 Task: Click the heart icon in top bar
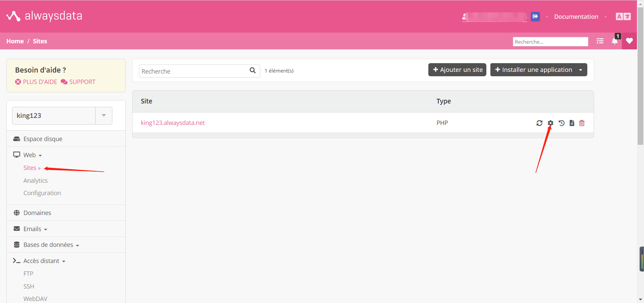click(629, 41)
